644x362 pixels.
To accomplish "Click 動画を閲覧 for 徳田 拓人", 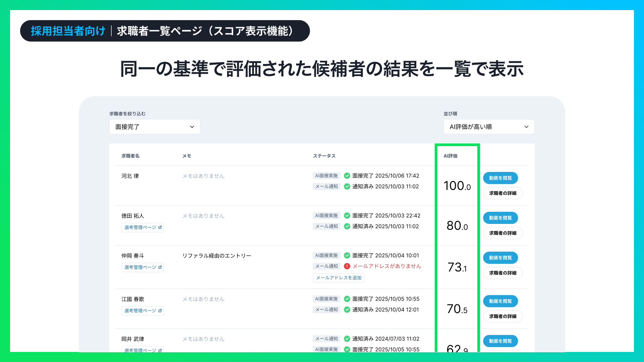I will pos(500,218).
